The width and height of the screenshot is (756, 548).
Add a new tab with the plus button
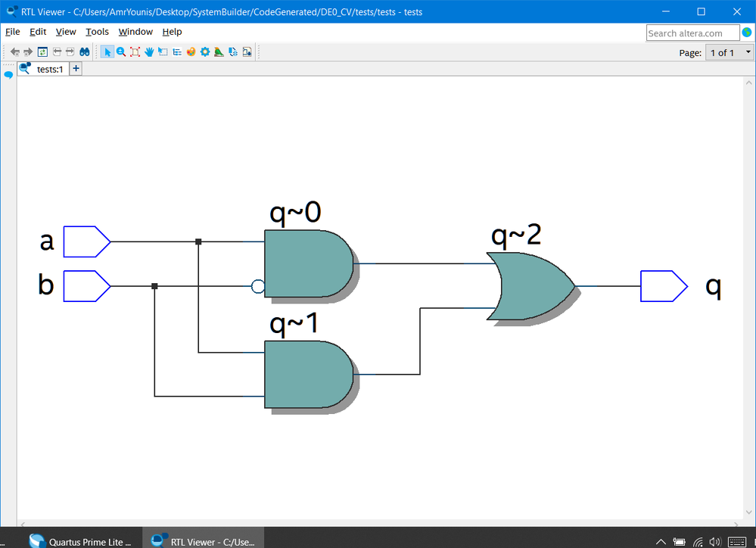(x=76, y=68)
